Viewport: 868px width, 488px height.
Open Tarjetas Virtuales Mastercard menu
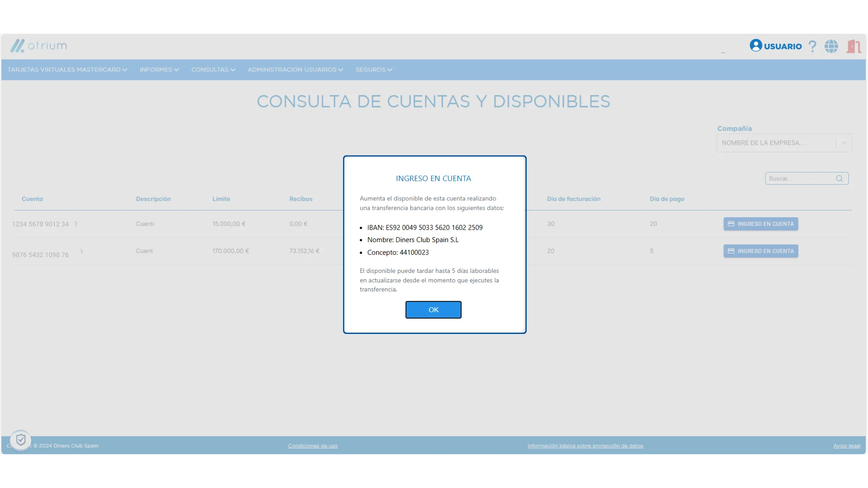pos(67,70)
